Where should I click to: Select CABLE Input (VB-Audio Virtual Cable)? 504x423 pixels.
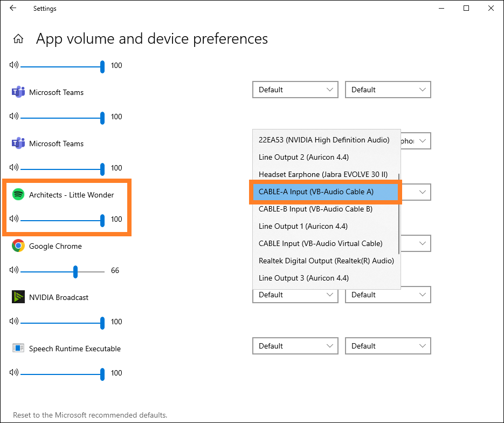pyautogui.click(x=325, y=243)
